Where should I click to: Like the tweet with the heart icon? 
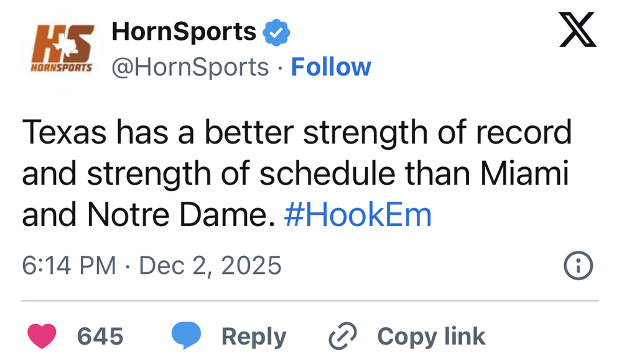click(x=42, y=337)
